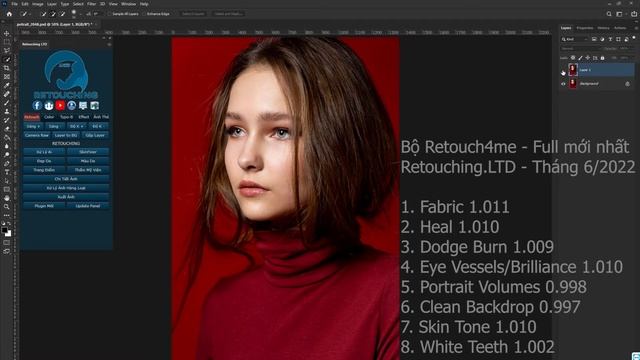Screen dimensions: 640x360
Task: Enable Enhance Edge checkbox
Action: click(144, 14)
